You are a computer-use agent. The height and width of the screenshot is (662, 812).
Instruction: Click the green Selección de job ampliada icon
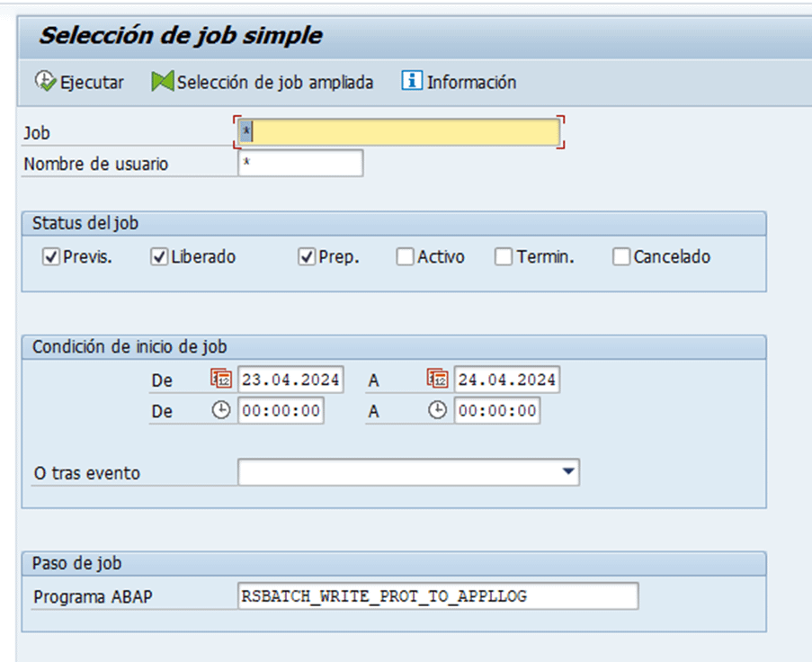(162, 82)
